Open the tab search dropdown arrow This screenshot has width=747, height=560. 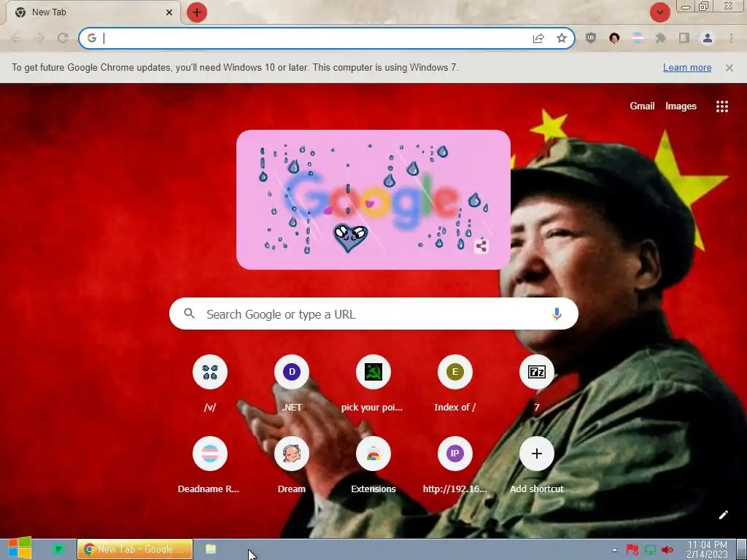tap(659, 12)
